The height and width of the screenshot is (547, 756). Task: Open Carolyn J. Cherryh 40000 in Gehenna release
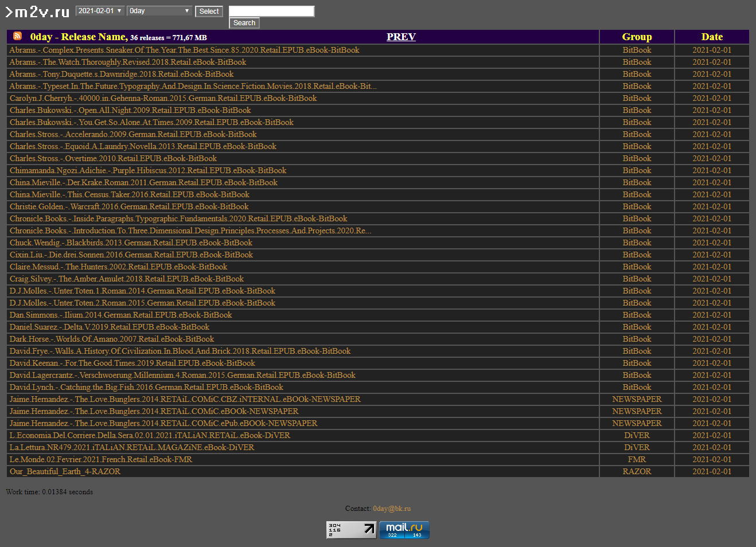click(163, 98)
